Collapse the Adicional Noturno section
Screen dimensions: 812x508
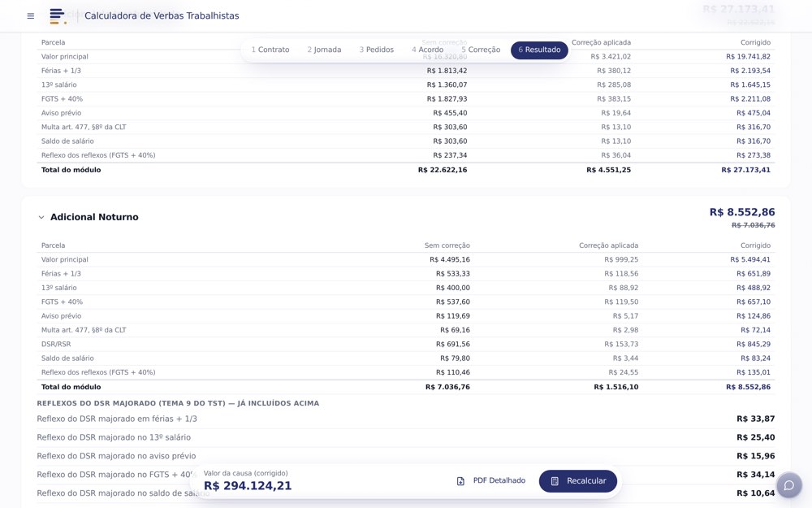coord(41,217)
